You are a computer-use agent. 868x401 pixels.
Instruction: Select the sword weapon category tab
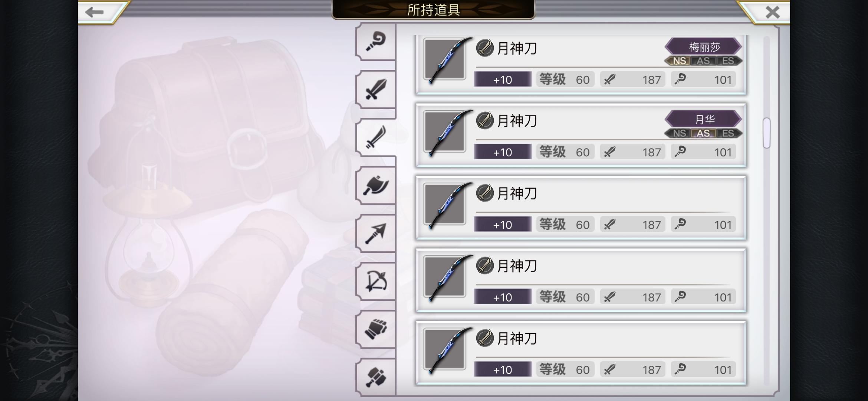click(376, 89)
